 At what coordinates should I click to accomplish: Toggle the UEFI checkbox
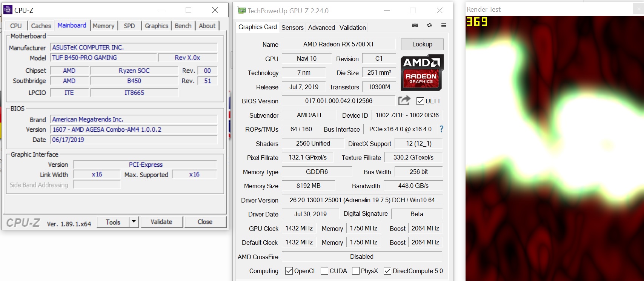[420, 101]
